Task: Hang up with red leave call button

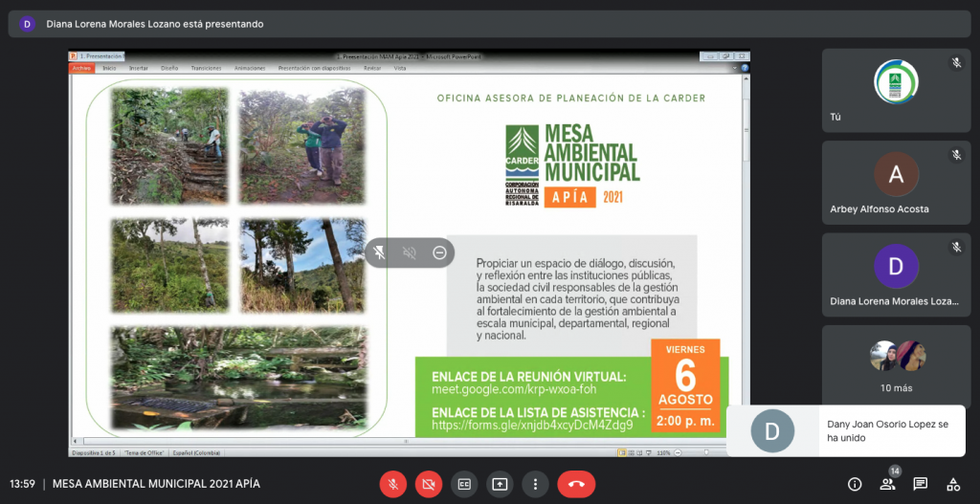Action: tap(576, 484)
